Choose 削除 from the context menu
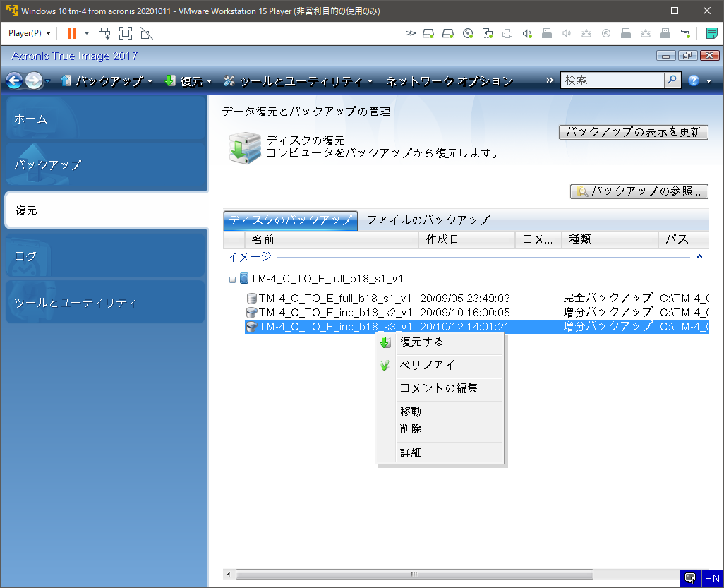 440,429
